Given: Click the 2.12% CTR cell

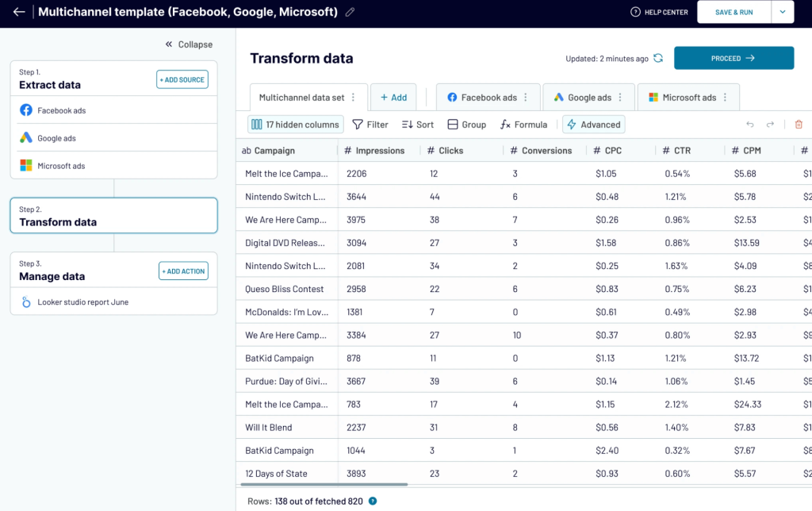Looking at the screenshot, I should click(x=690, y=404).
